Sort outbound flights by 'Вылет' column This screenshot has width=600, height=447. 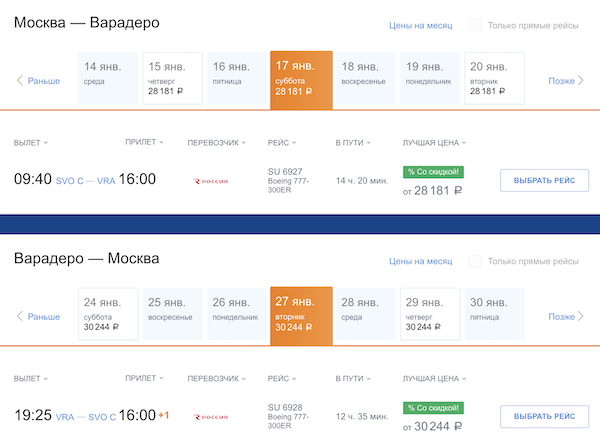[x=31, y=143]
